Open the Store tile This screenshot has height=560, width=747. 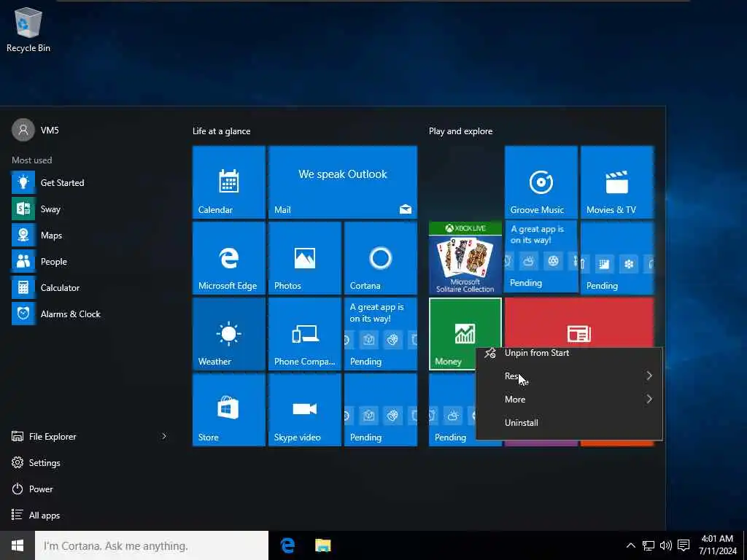[x=228, y=410]
